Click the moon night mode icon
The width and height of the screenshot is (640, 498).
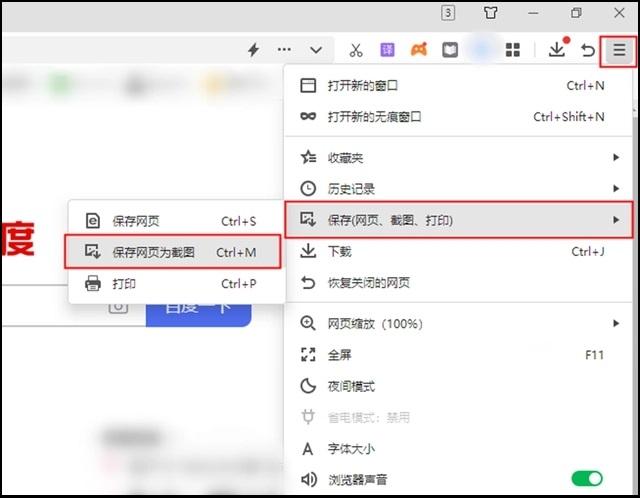(x=308, y=386)
